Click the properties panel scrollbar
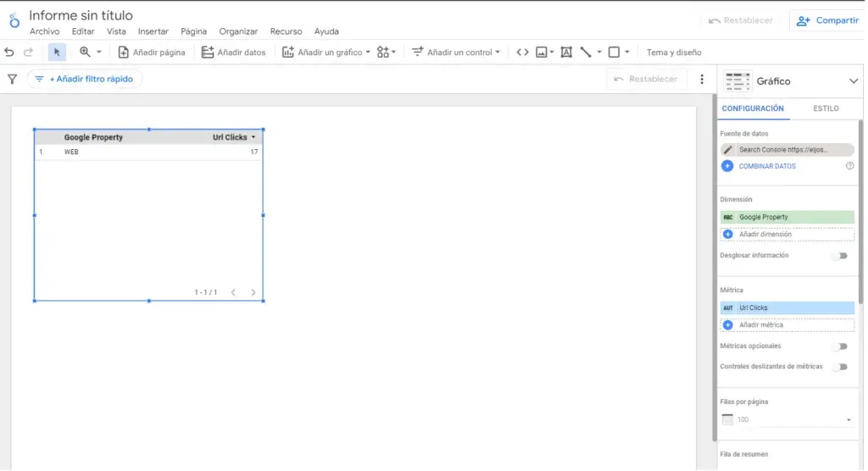The image size is (868, 471). [861, 210]
